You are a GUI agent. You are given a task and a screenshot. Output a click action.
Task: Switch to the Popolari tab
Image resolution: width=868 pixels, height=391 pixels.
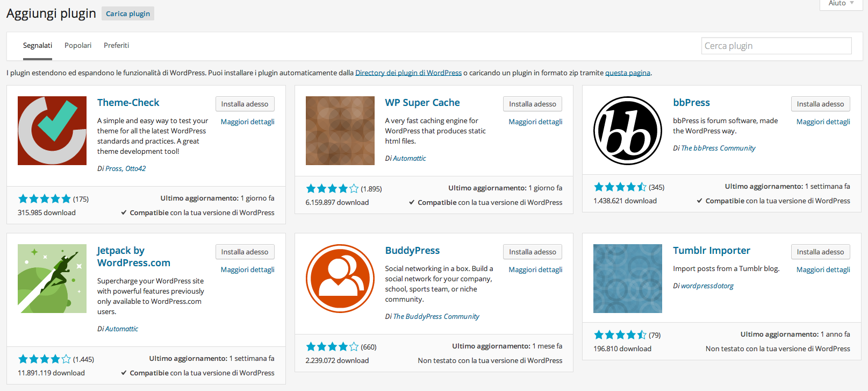tap(78, 46)
